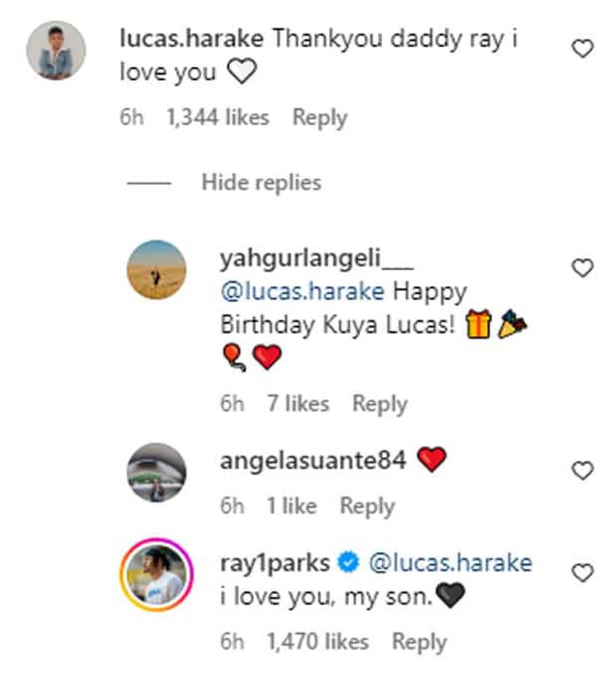View likers via 1,470 likes count

coord(317,642)
